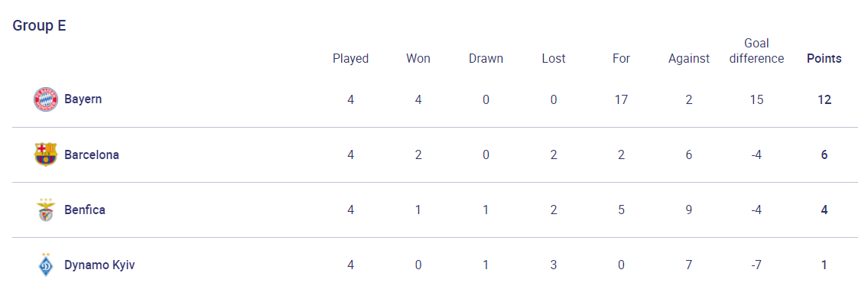Click the Group E heading
This screenshot has height=299, width=868.
coord(39,26)
